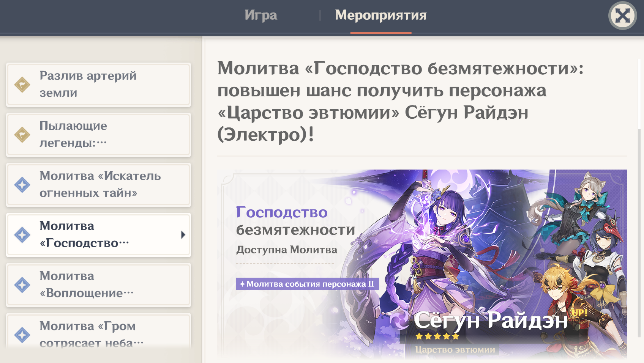Click the Молитва события персонажа II tag
Screen dimensions: 644x363
307,284
